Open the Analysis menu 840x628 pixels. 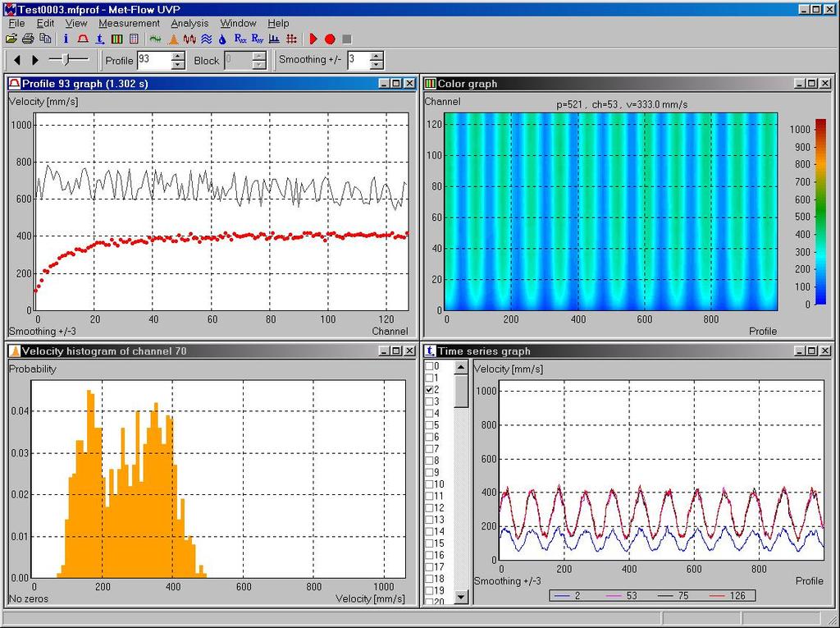click(x=189, y=23)
